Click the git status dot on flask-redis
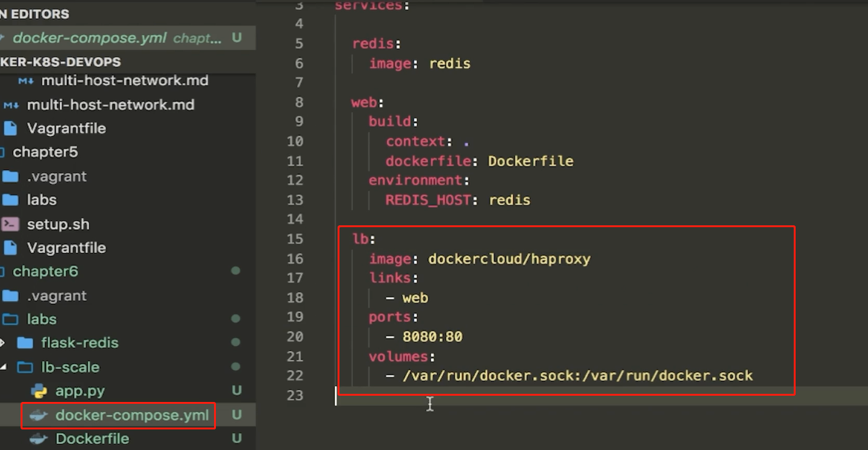This screenshot has width=868, height=450. click(x=236, y=343)
